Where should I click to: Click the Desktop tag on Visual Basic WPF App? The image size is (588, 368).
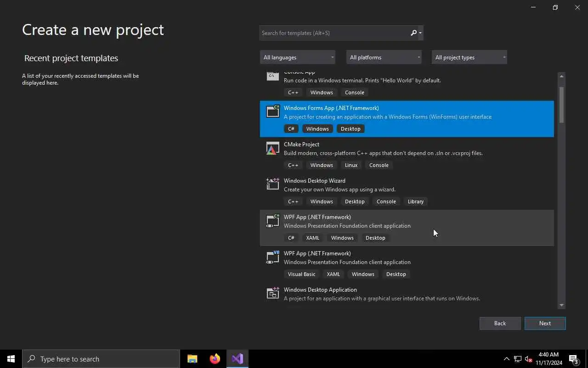point(396,274)
